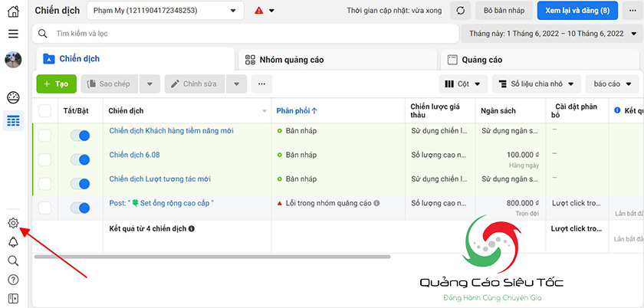Click the Tắt/Bật column header
The width and height of the screenshot is (644, 308).
(x=76, y=111)
